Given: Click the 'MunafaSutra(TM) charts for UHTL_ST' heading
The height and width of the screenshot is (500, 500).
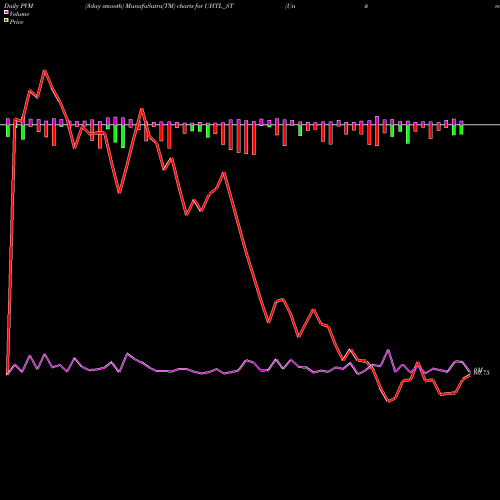Looking at the screenshot, I should coord(178,6).
